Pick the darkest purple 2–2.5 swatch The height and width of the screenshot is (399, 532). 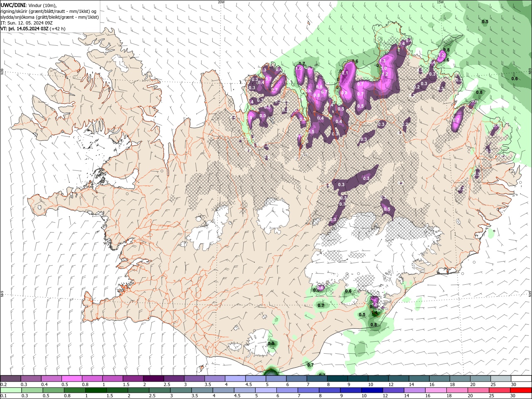point(153,379)
